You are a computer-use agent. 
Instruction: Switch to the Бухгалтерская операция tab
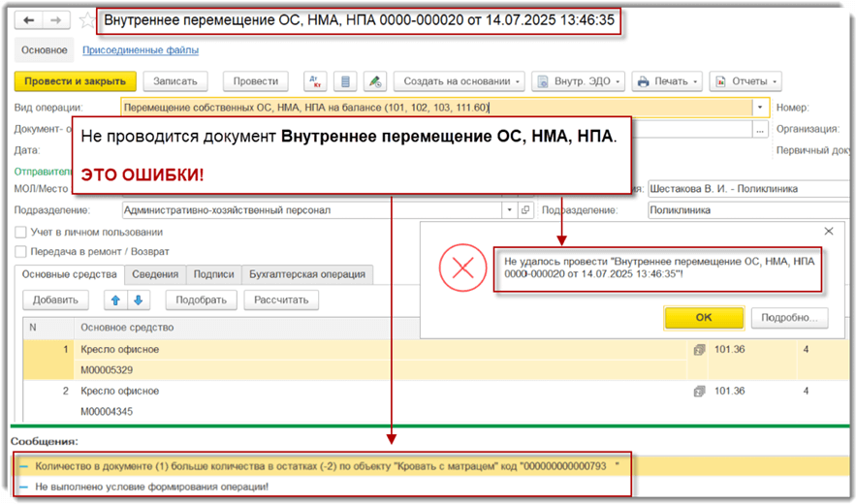pos(307,274)
